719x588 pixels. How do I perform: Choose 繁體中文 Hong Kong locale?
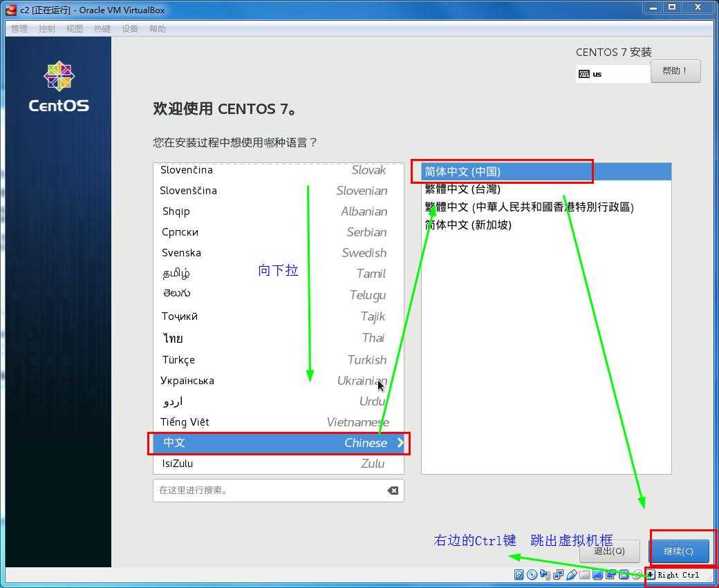click(546, 207)
